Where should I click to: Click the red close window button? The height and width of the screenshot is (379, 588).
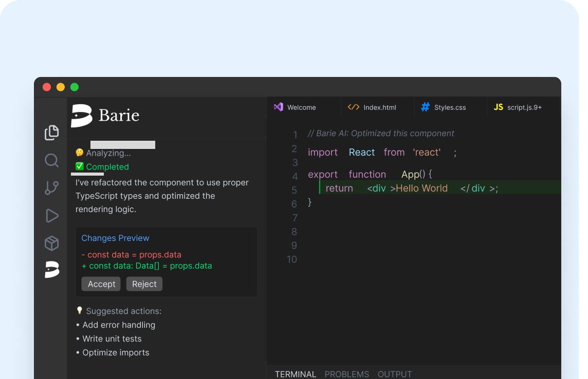47,87
